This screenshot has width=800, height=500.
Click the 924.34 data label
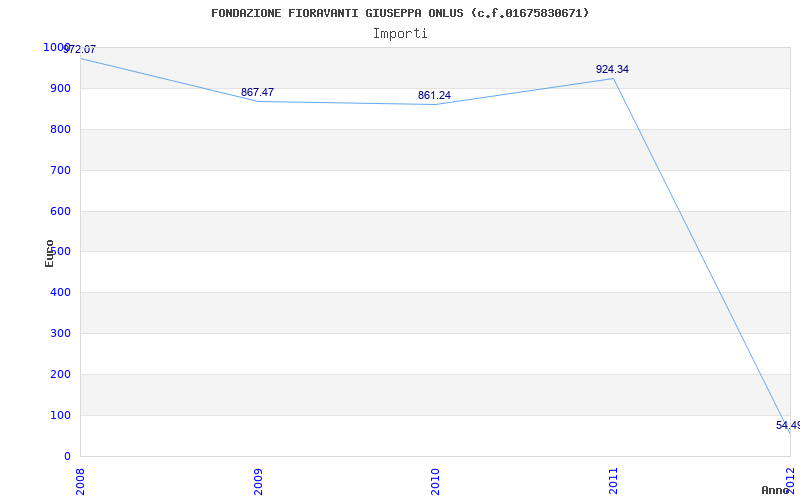(612, 69)
